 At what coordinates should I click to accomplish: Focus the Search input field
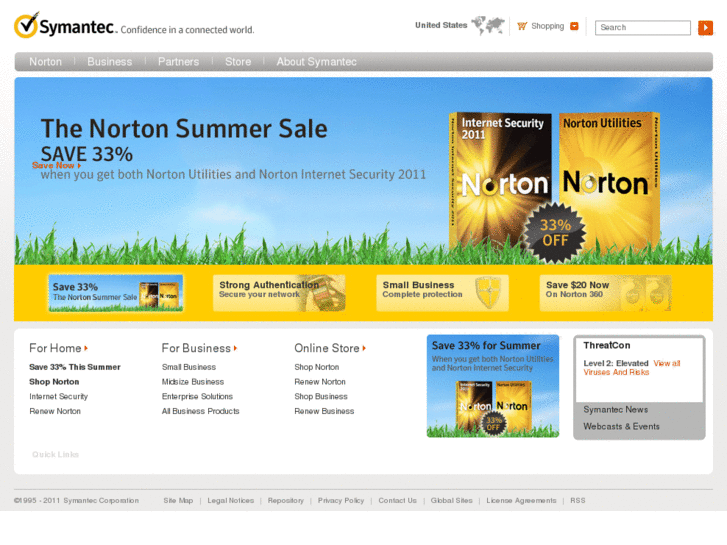pyautogui.click(x=643, y=28)
